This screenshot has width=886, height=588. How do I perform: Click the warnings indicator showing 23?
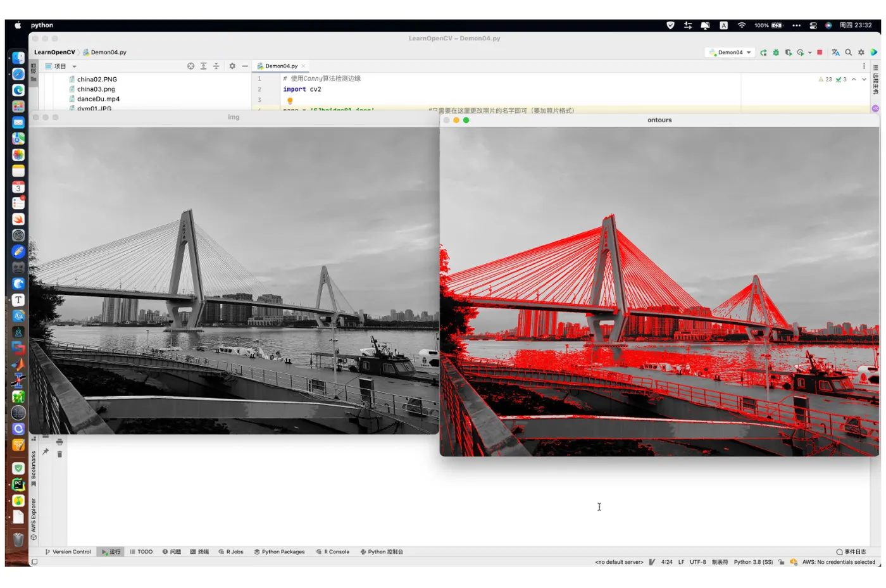825,79
